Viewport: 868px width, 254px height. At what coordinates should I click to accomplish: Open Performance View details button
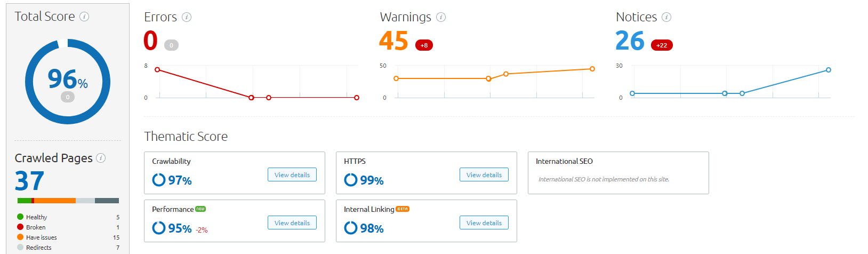(292, 223)
